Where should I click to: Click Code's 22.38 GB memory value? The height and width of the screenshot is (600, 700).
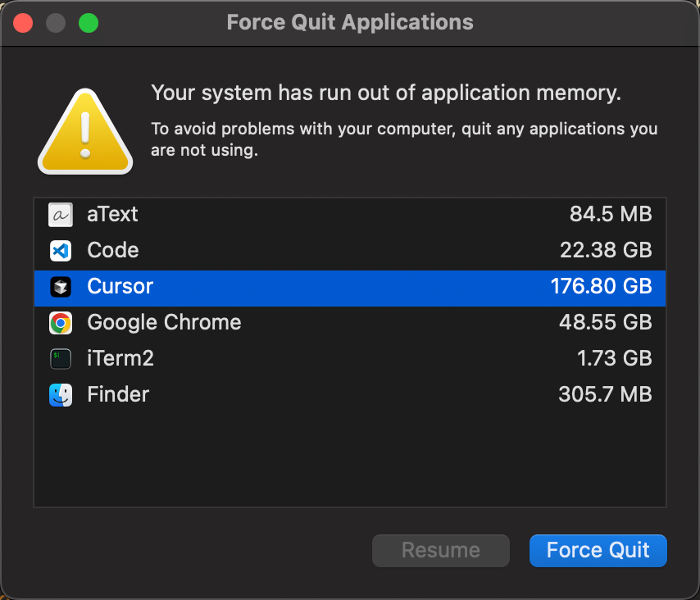[x=605, y=251]
